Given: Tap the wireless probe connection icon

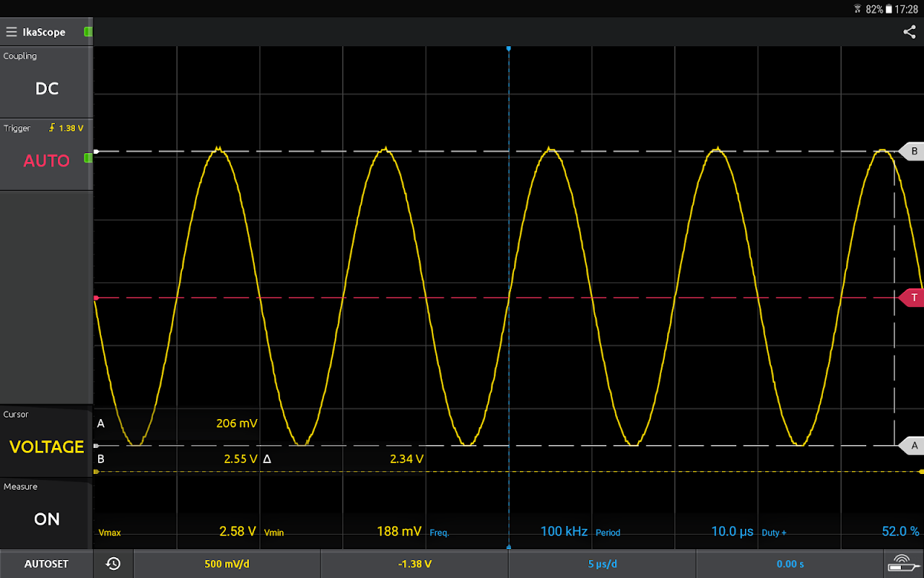Looking at the screenshot, I should [904, 564].
